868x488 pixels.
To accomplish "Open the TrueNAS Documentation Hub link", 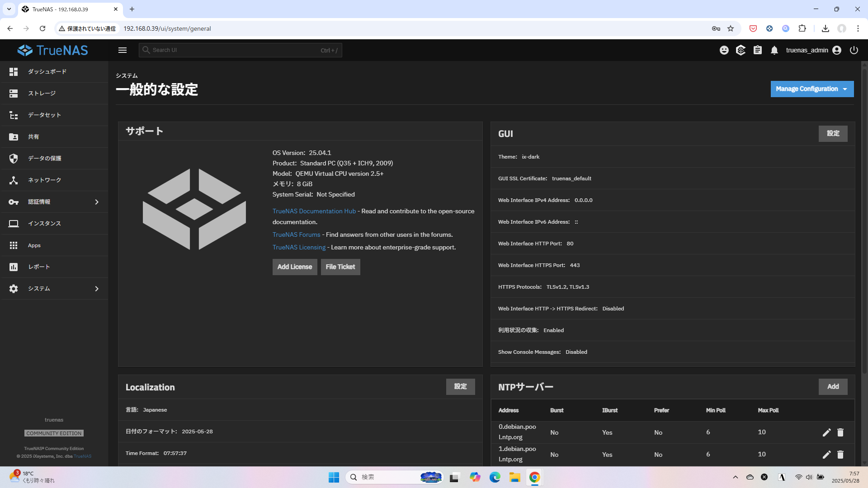I will [x=314, y=211].
